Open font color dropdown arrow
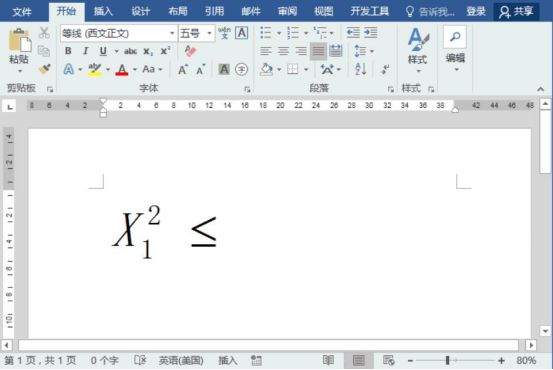Image resolution: width=553 pixels, height=370 pixels. [135, 69]
